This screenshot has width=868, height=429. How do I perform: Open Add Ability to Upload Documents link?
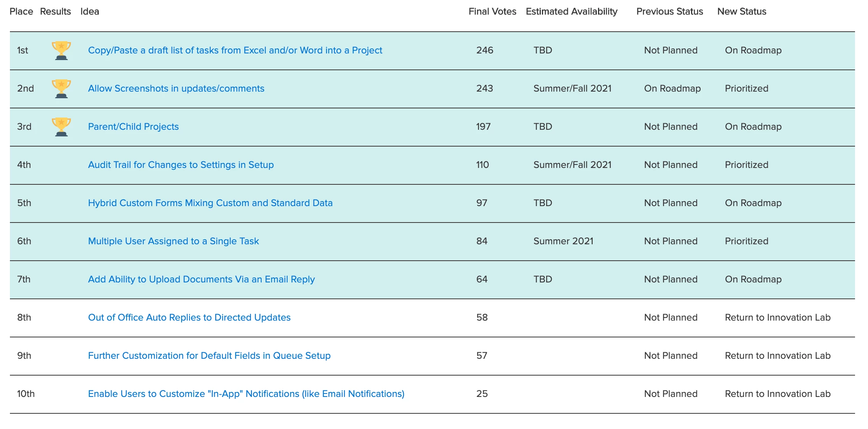pyautogui.click(x=201, y=279)
